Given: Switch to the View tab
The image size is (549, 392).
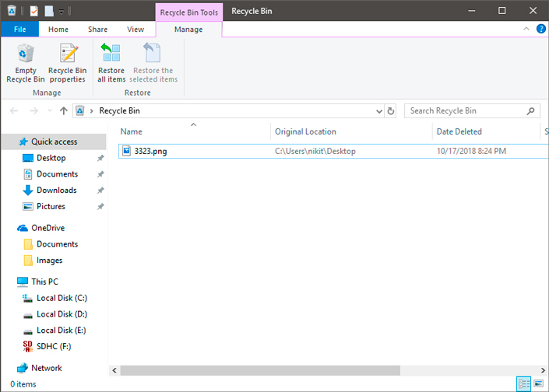Looking at the screenshot, I should [x=135, y=30].
